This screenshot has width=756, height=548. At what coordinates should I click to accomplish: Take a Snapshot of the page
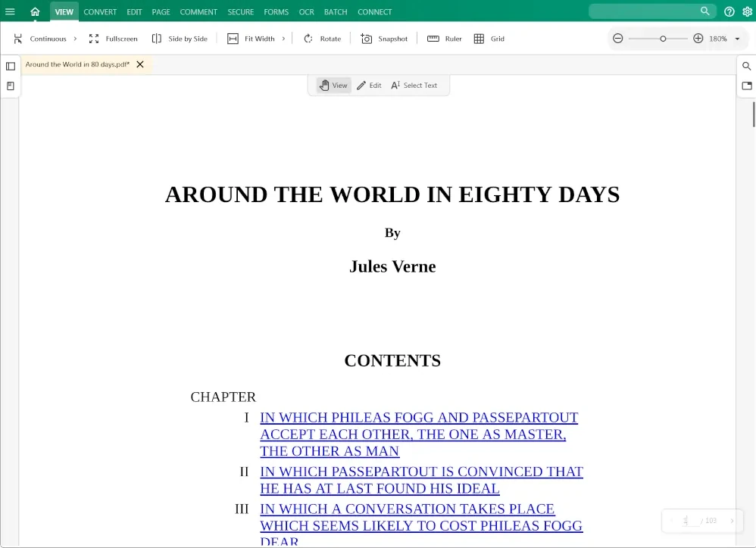384,39
